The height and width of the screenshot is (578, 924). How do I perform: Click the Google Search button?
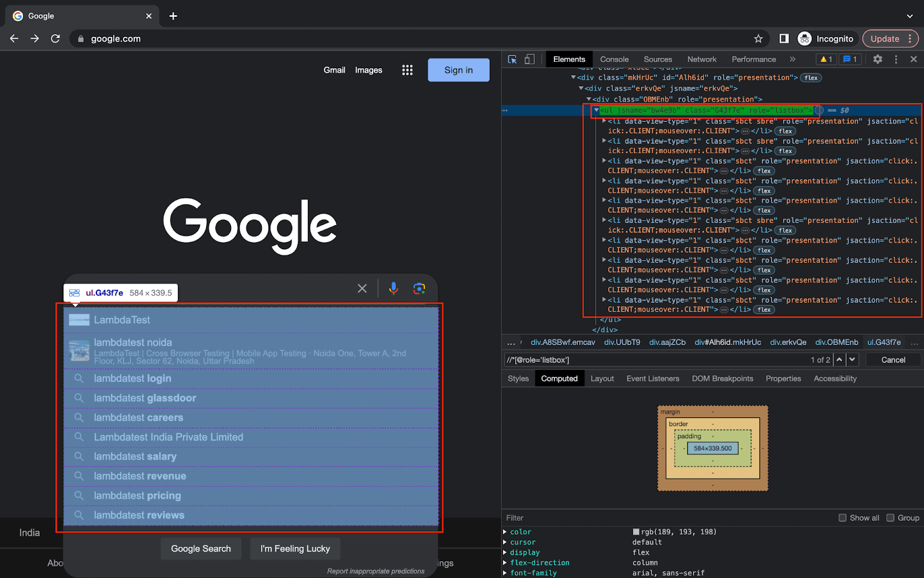pyautogui.click(x=201, y=549)
